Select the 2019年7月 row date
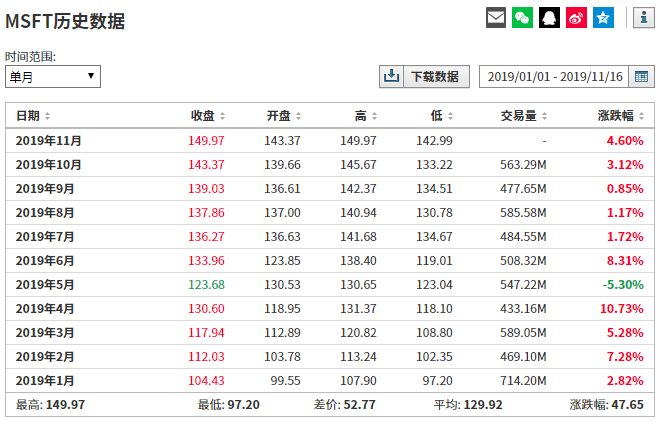The height and width of the screenshot is (421, 659). (x=45, y=236)
